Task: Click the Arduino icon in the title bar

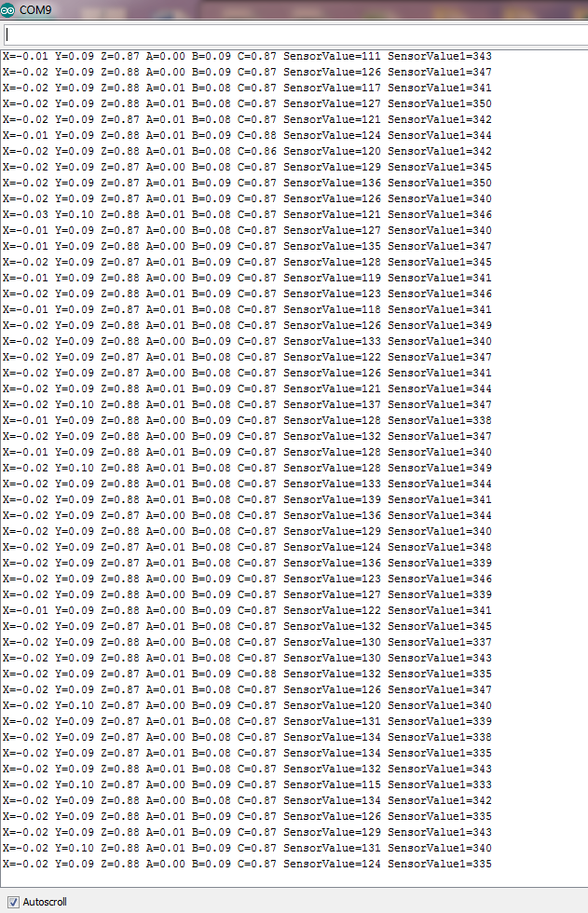Action: pos(7,10)
